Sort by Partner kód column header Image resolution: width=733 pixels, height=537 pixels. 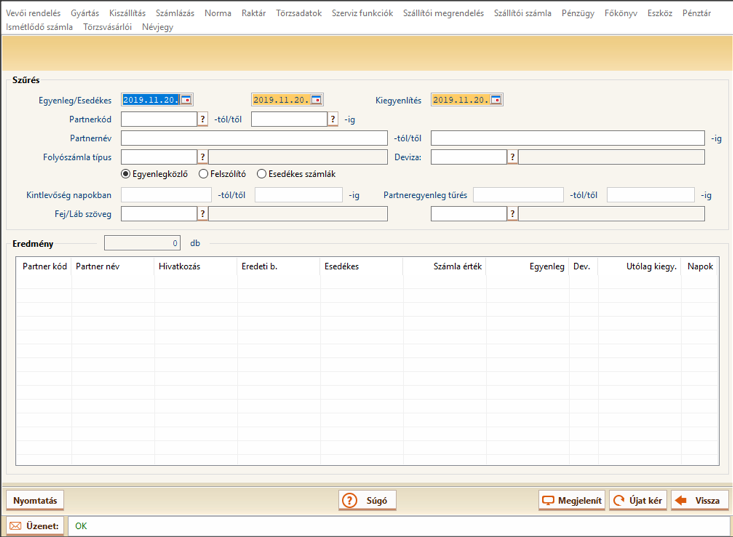tap(44, 266)
